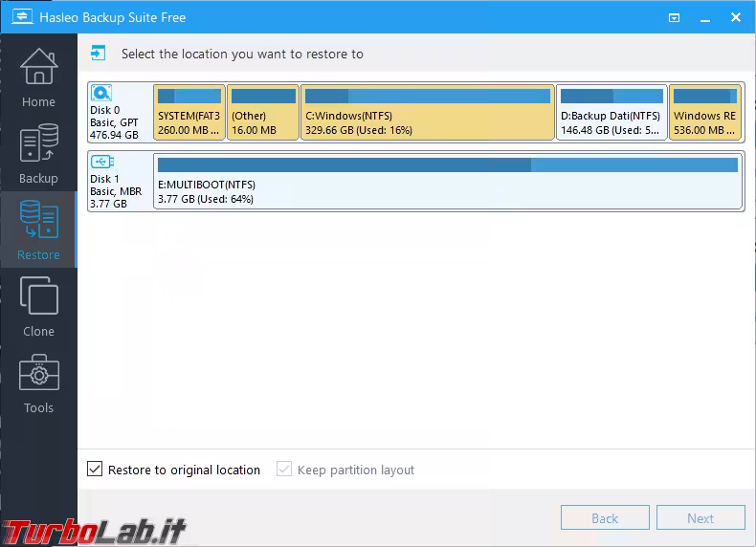
Task: Select the (Other) 16.00 MB partition
Action: point(263,113)
